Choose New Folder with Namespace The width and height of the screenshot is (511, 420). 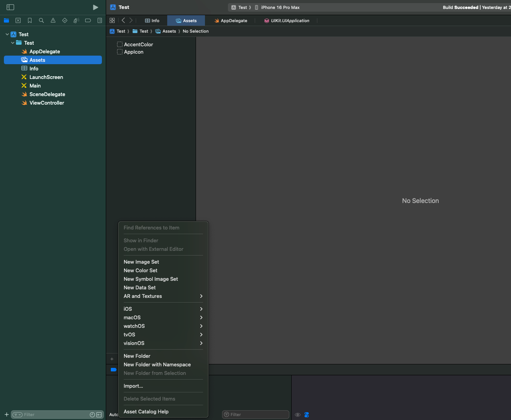point(163,365)
